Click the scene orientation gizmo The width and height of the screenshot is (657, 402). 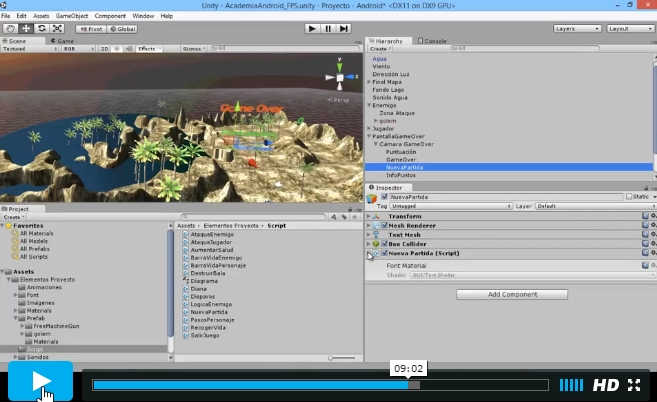[340, 78]
